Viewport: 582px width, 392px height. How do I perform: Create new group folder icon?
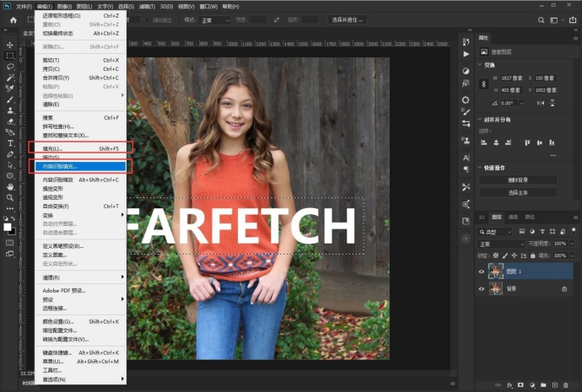tap(543, 385)
